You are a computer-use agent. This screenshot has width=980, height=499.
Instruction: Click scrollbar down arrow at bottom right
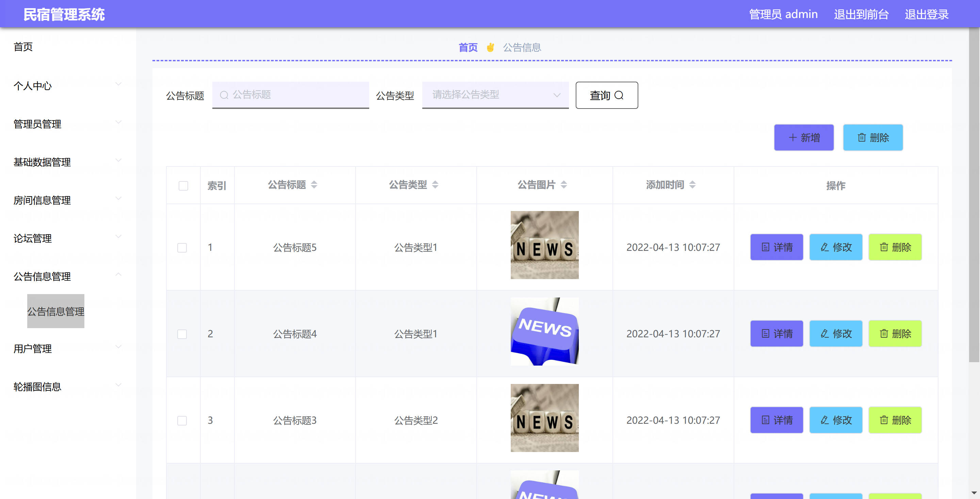[974, 493]
